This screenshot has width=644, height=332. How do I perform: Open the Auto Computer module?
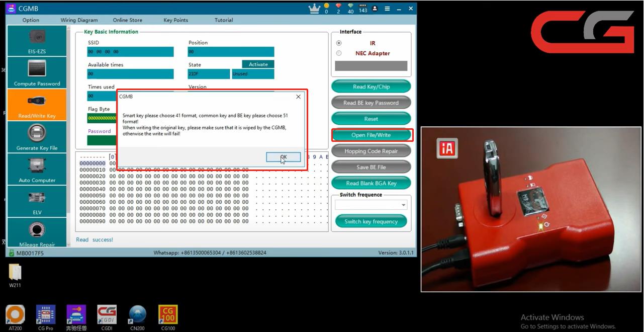click(x=37, y=170)
